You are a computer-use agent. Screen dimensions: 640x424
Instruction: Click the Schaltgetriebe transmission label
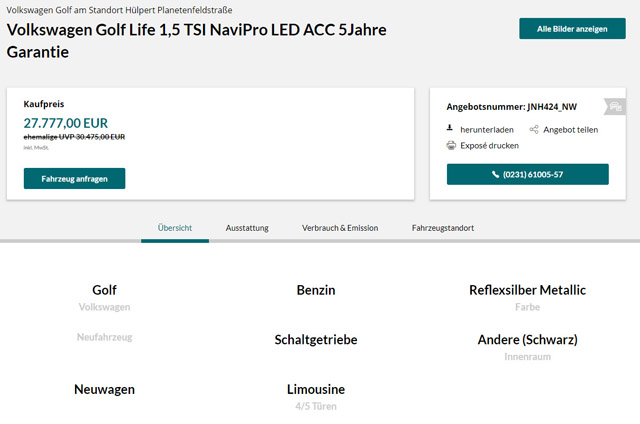(316, 340)
